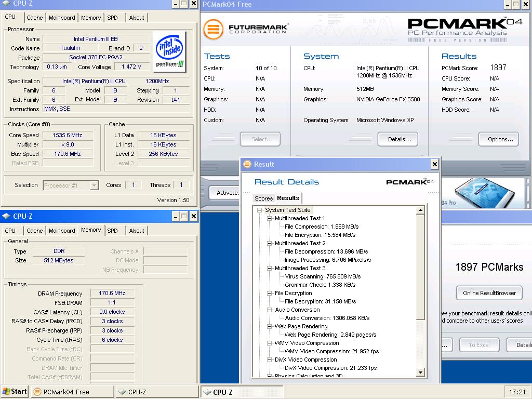Open the Online ResultBrowser

click(x=489, y=293)
